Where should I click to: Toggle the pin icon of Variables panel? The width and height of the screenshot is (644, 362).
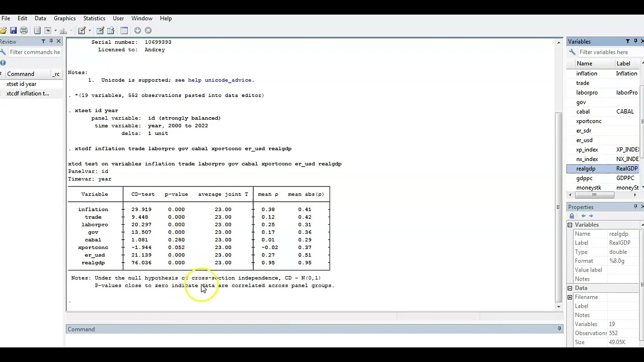635,41
